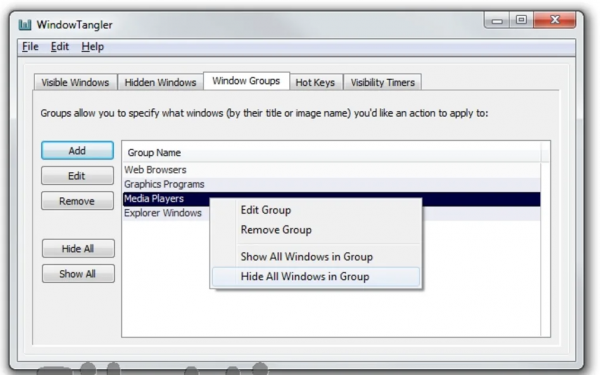
Task: Select the Graphics Programs group row
Action: pyautogui.click(x=332, y=184)
